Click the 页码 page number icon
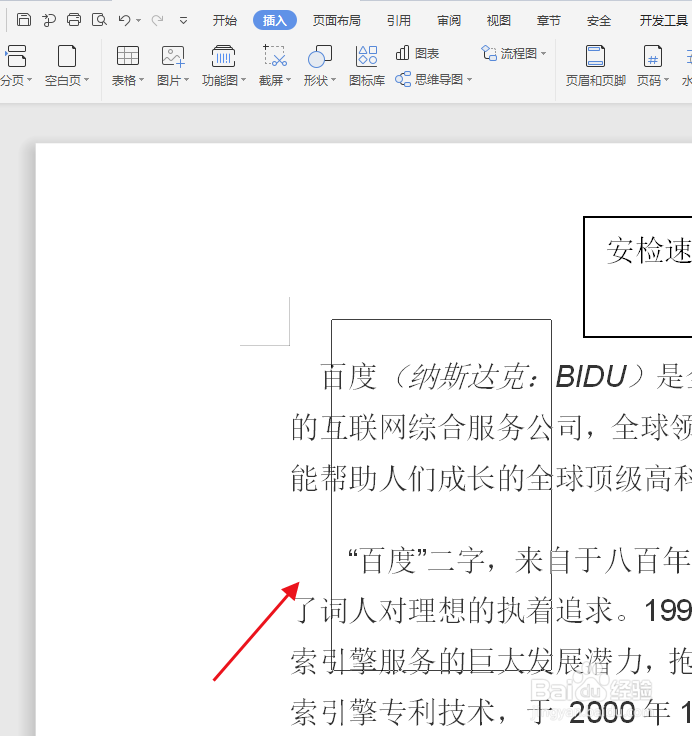Image resolution: width=692 pixels, height=736 pixels. (653, 56)
